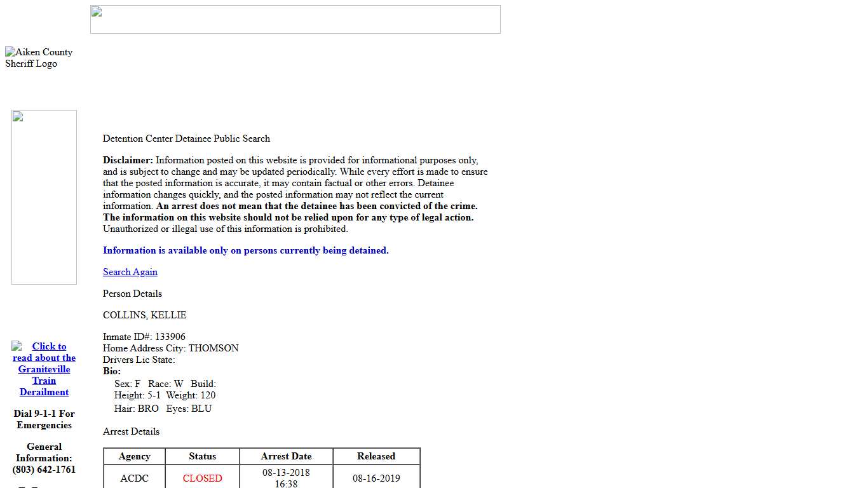868x488 pixels.
Task: Click the Person Details heading
Action: click(x=132, y=294)
